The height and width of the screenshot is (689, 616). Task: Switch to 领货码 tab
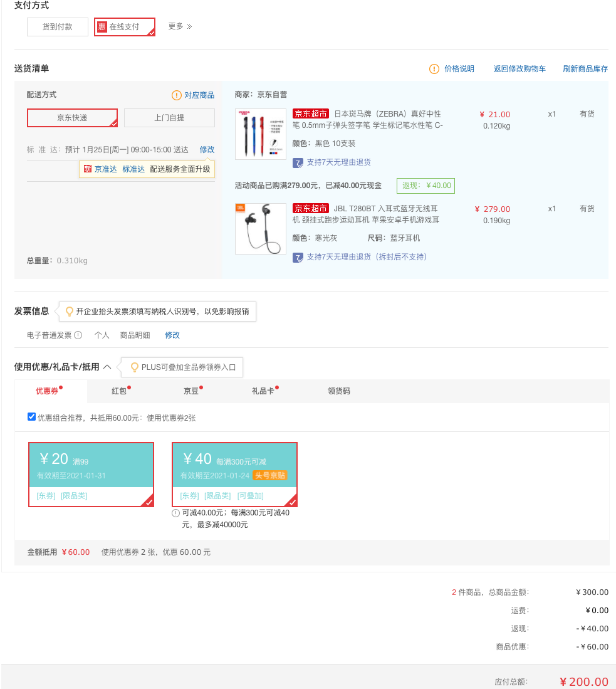[339, 391]
